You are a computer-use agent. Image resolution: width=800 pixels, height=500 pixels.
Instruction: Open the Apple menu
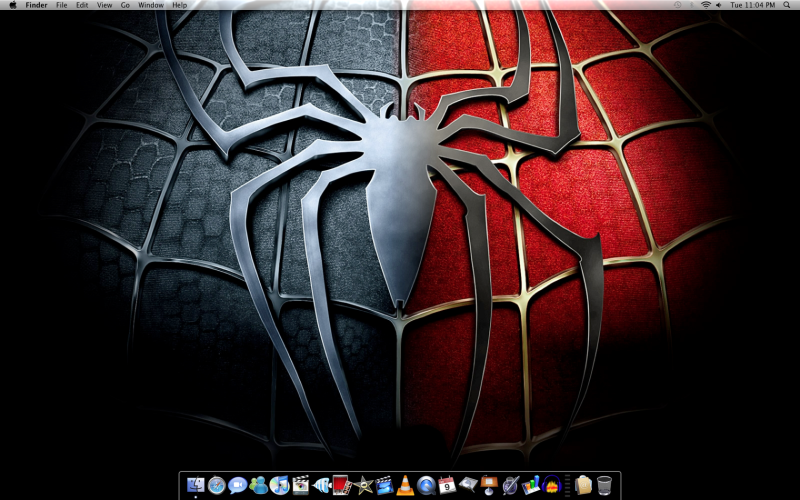(13, 5)
